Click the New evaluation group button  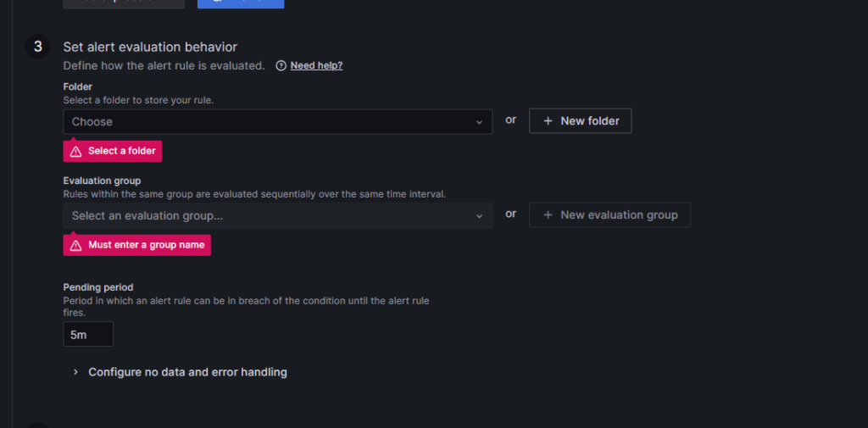(609, 215)
